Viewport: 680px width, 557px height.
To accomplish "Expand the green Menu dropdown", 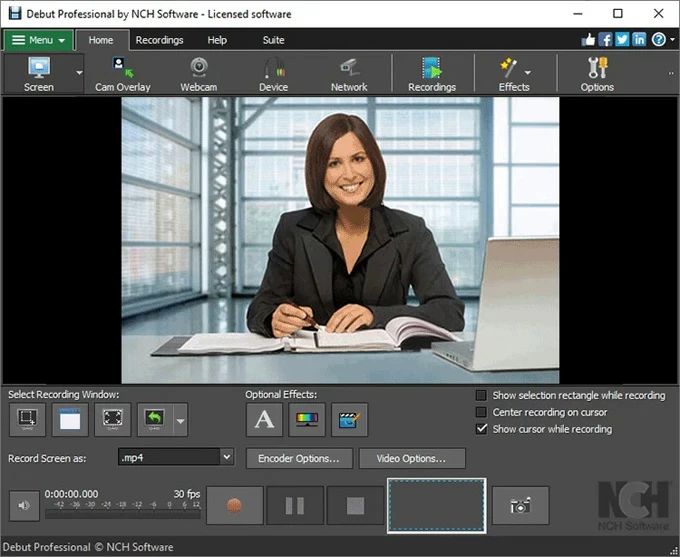I will [39, 40].
